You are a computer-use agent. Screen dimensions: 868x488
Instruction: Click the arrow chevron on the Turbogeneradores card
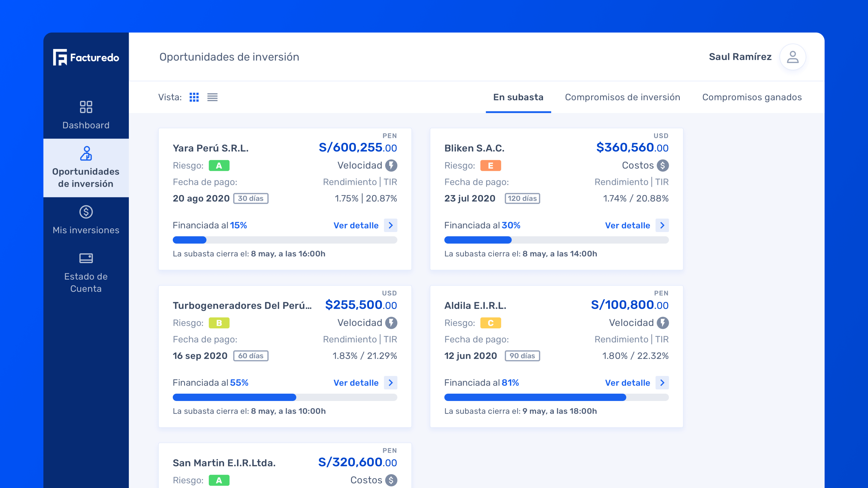pyautogui.click(x=391, y=383)
